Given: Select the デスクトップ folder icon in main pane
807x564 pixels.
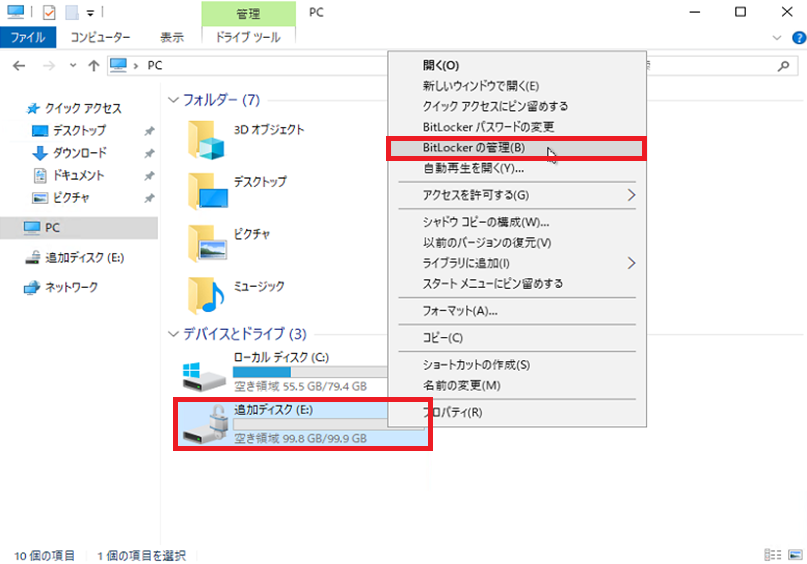Looking at the screenshot, I should pyautogui.click(x=207, y=191).
